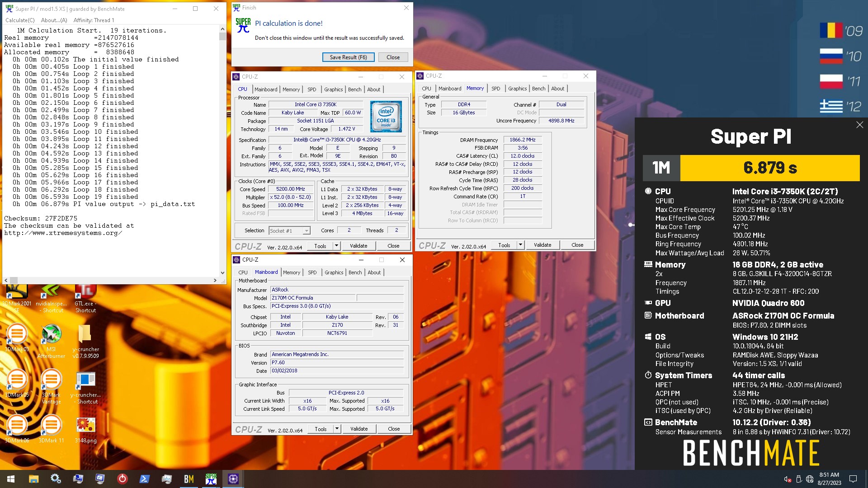Open File Explorer from the taskbar
The width and height of the screenshot is (868, 488).
[x=33, y=479]
